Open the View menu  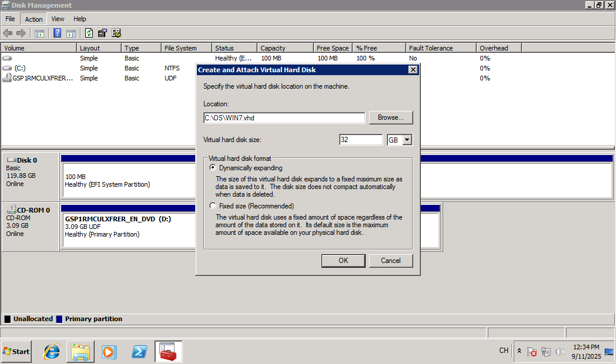tap(58, 19)
